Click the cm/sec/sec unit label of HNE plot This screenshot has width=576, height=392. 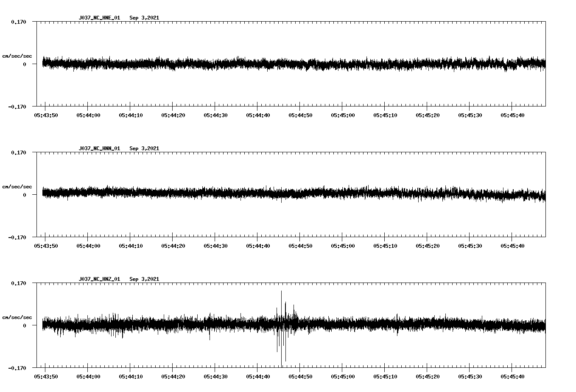point(17,56)
